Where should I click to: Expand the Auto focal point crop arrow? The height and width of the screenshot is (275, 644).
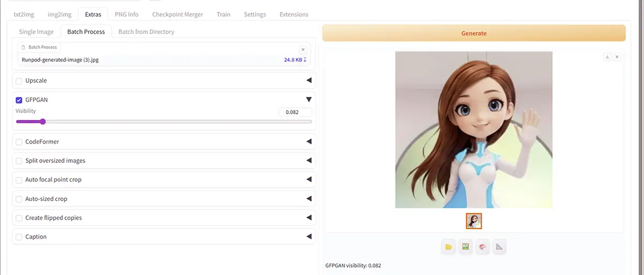309,180
